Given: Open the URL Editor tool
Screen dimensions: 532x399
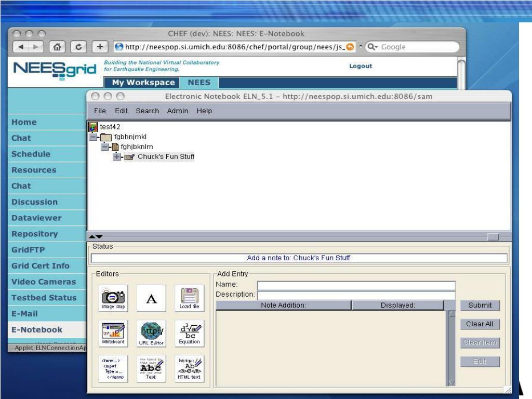Looking at the screenshot, I should [151, 333].
